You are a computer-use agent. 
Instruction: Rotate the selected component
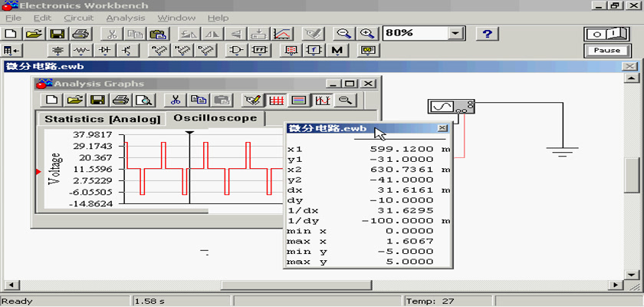[x=189, y=33]
